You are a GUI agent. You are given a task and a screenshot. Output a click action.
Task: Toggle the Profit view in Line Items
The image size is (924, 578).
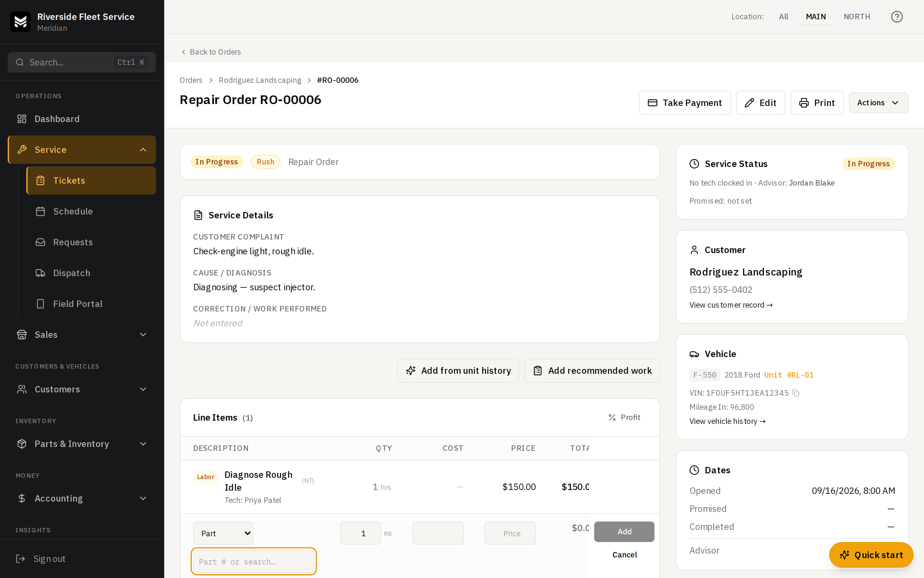pyautogui.click(x=624, y=417)
